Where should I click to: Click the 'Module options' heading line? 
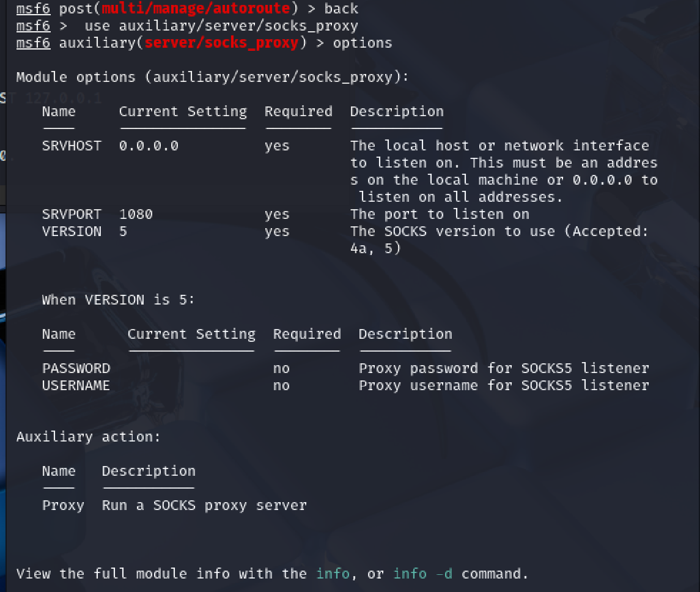pyautogui.click(x=212, y=77)
